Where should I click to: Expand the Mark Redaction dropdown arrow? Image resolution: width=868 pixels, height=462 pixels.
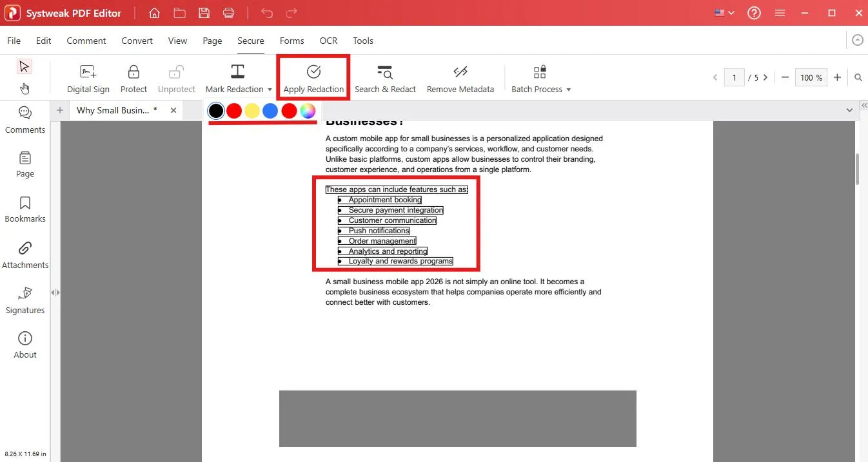click(270, 90)
